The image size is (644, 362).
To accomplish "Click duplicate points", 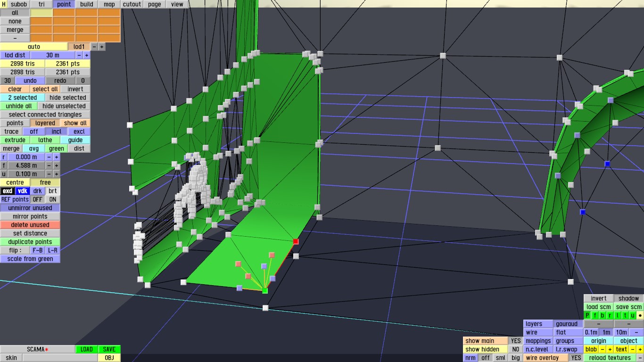I will 30,242.
